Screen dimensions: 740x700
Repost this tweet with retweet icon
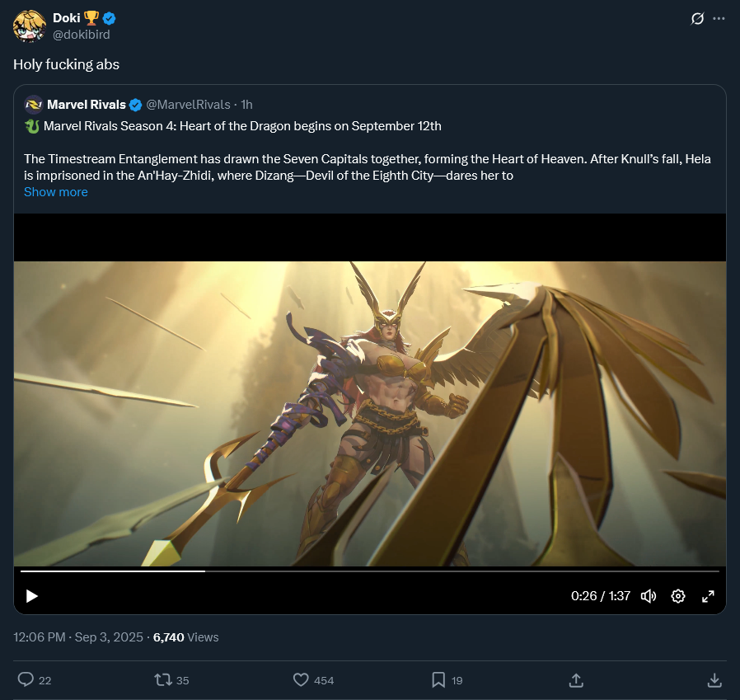(x=163, y=679)
